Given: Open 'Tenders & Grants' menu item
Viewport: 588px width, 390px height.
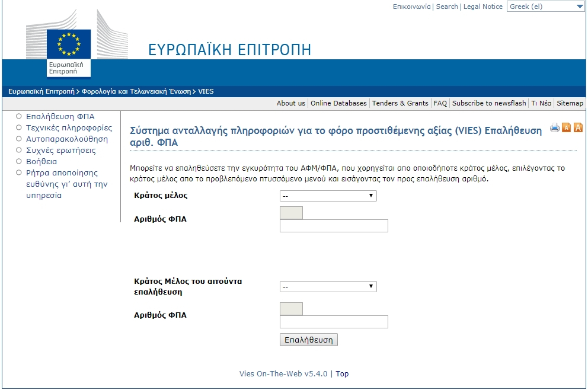Looking at the screenshot, I should coord(400,103).
